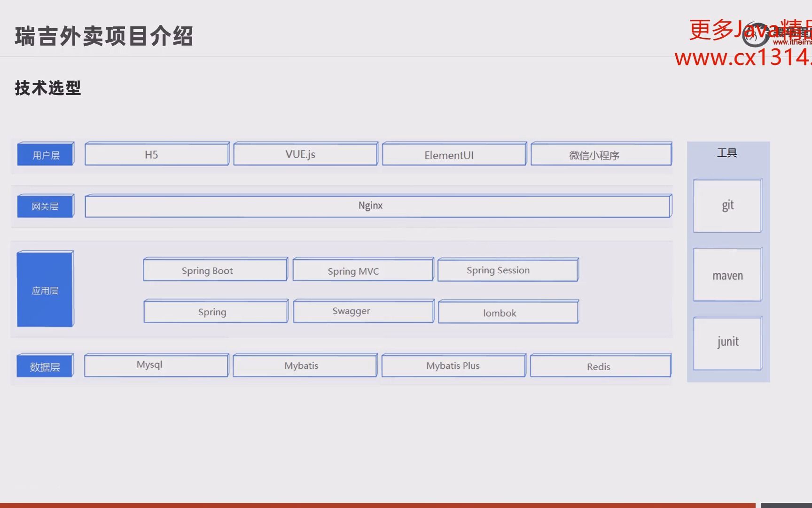Screen dimensions: 812x508
Task: Click the 网关层 layer label
Action: coord(46,206)
